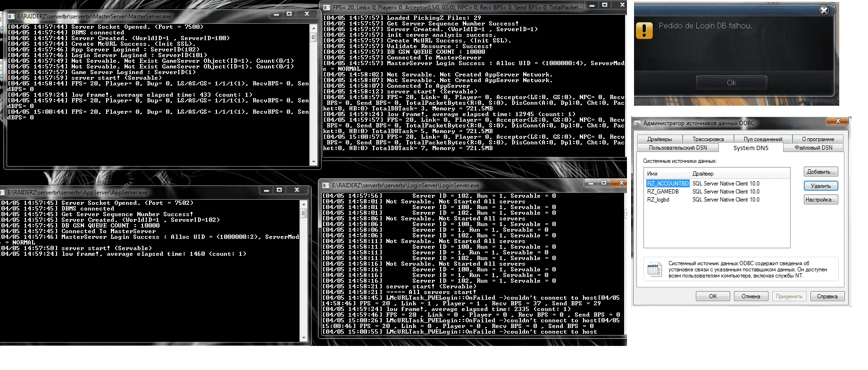Select the RZ_logbd data source row
868x370 pixels.
(x=717, y=200)
